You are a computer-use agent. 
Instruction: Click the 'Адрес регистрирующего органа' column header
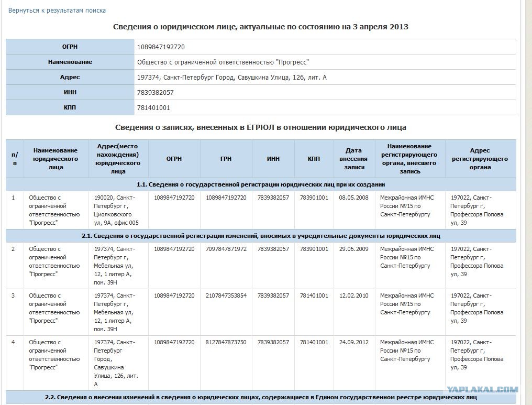[480, 159]
